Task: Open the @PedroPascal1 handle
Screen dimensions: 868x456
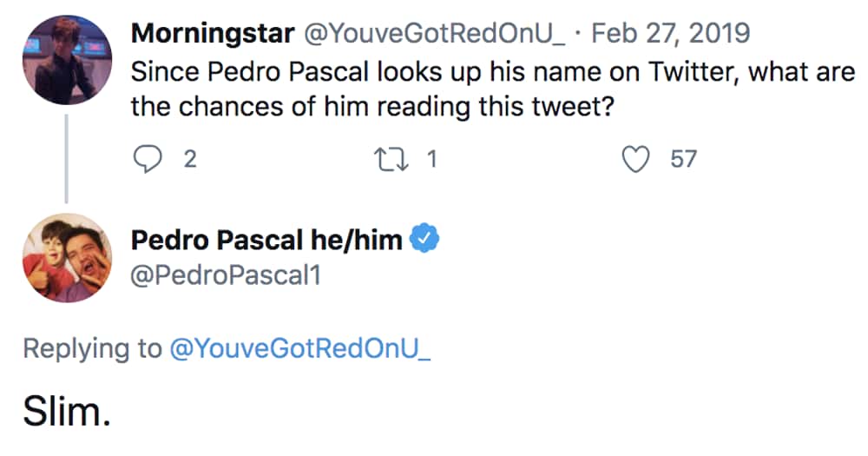Action: (226, 275)
